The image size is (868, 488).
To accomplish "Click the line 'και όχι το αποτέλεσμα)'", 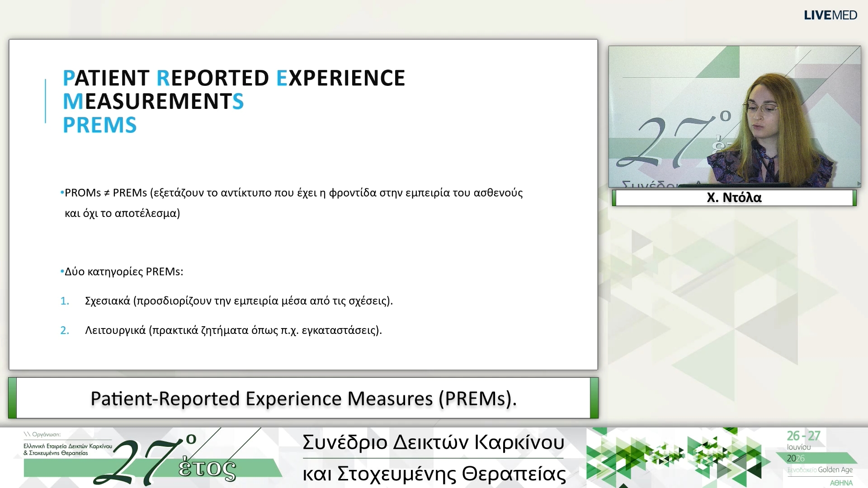I will tap(123, 213).
